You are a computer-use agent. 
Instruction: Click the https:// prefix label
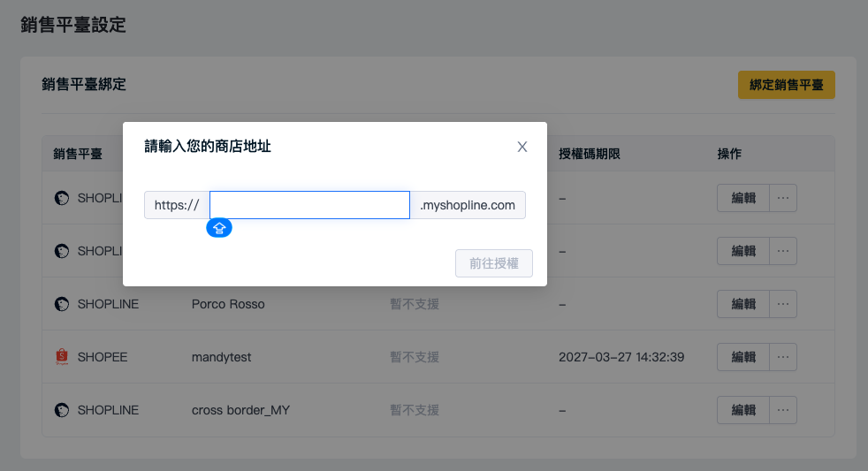[x=177, y=205]
